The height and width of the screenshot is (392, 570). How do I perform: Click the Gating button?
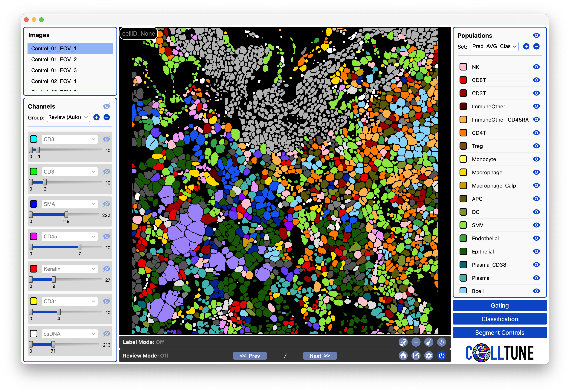(x=500, y=305)
